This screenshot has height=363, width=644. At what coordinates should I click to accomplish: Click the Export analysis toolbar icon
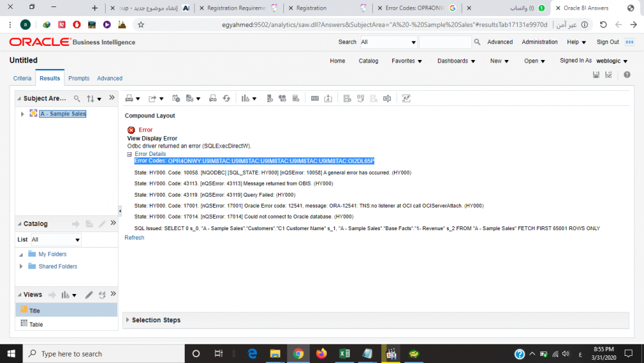click(153, 98)
